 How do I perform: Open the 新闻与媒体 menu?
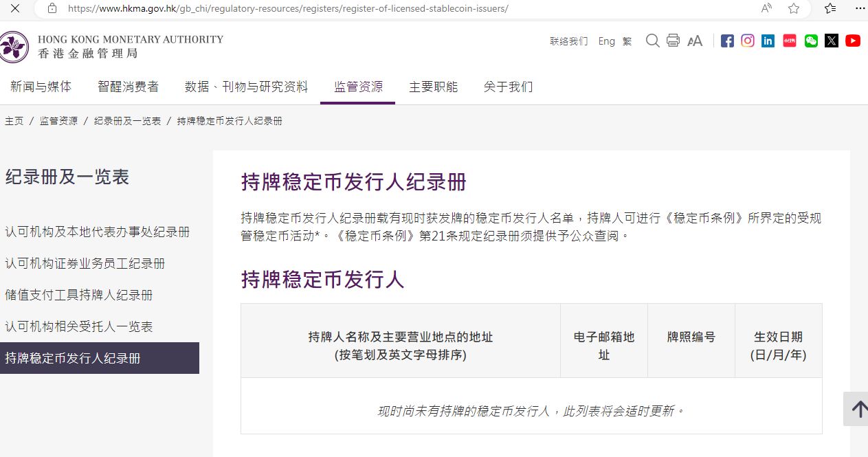41,87
